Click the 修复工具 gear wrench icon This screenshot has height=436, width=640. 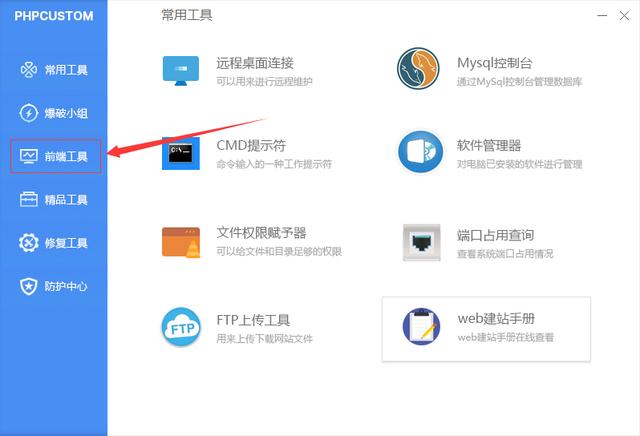click(x=29, y=243)
